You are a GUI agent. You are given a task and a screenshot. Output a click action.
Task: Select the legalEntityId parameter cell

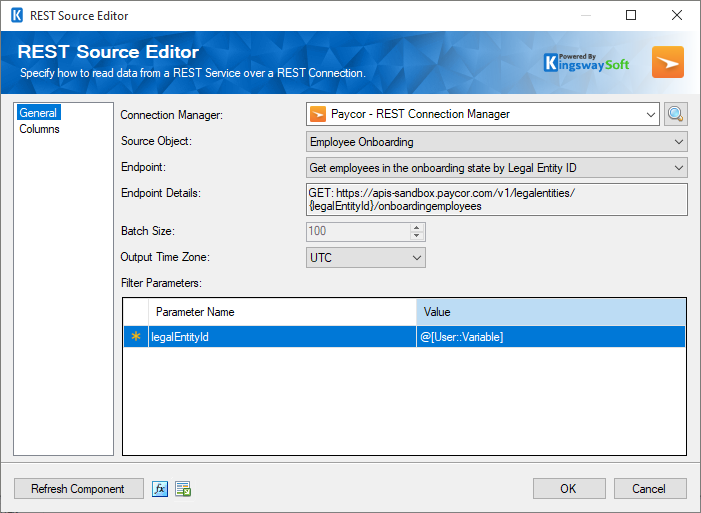[283, 337]
